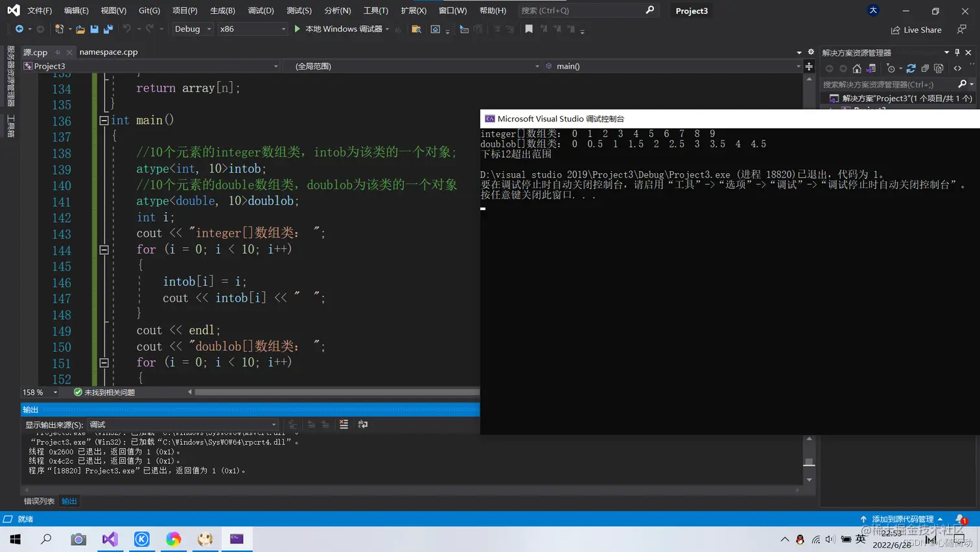
Task: Open the Debug configuration dropdown
Action: click(x=192, y=29)
